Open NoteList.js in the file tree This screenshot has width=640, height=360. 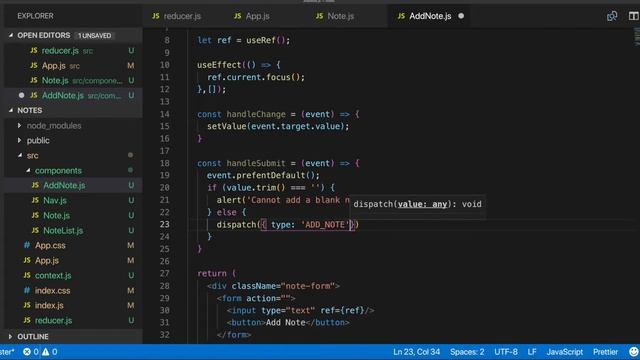point(73,230)
